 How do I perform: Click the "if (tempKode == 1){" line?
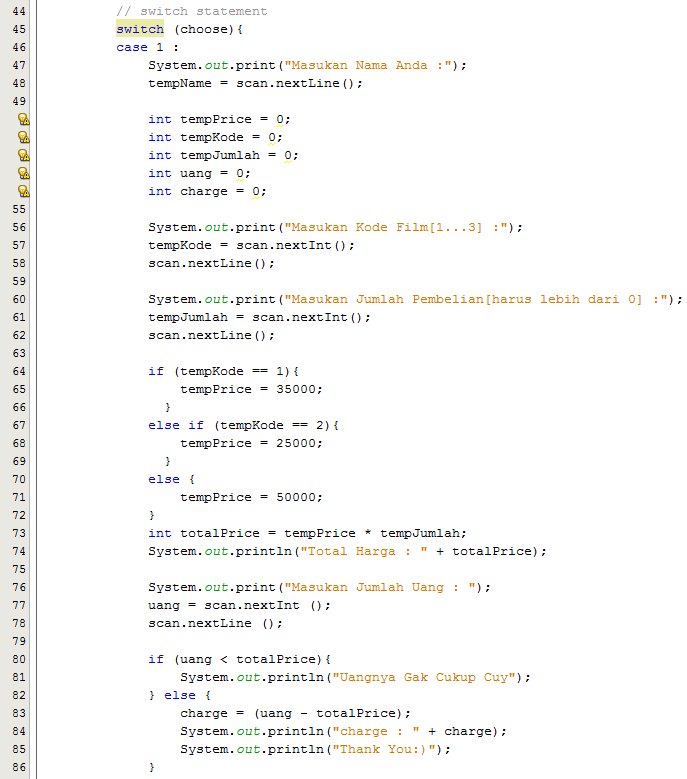pos(224,371)
